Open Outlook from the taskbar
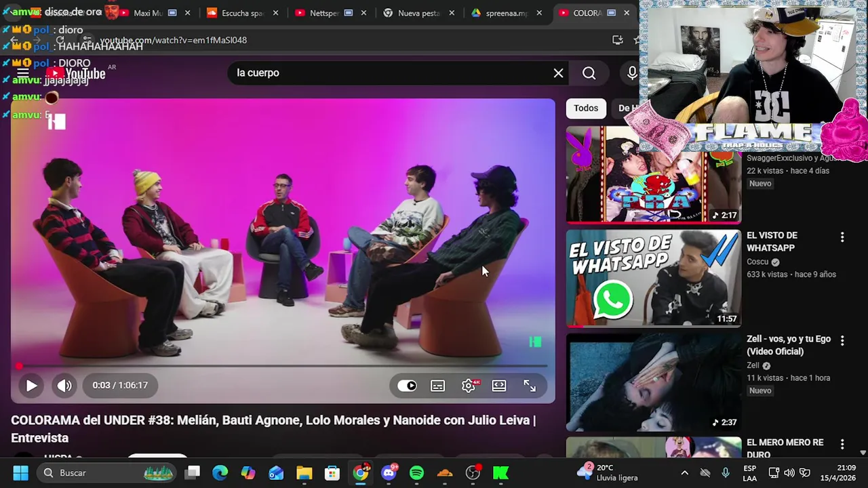 click(x=276, y=472)
